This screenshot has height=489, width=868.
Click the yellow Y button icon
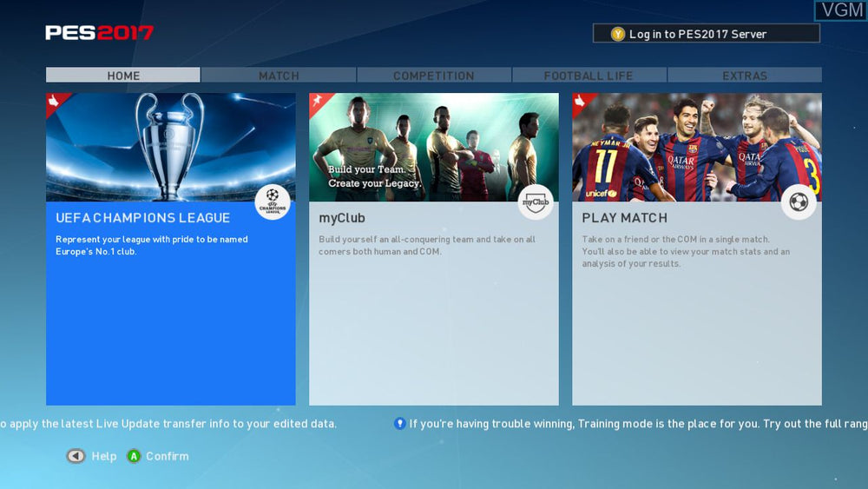pyautogui.click(x=618, y=35)
